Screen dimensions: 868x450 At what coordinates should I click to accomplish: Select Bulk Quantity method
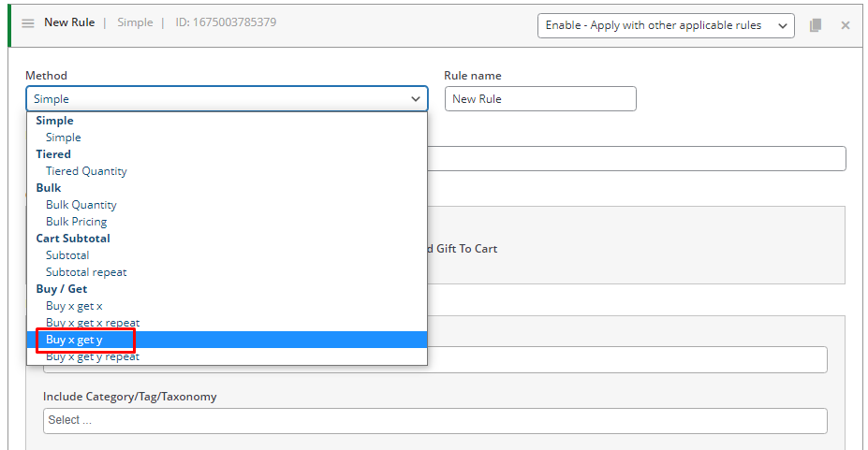(81, 205)
